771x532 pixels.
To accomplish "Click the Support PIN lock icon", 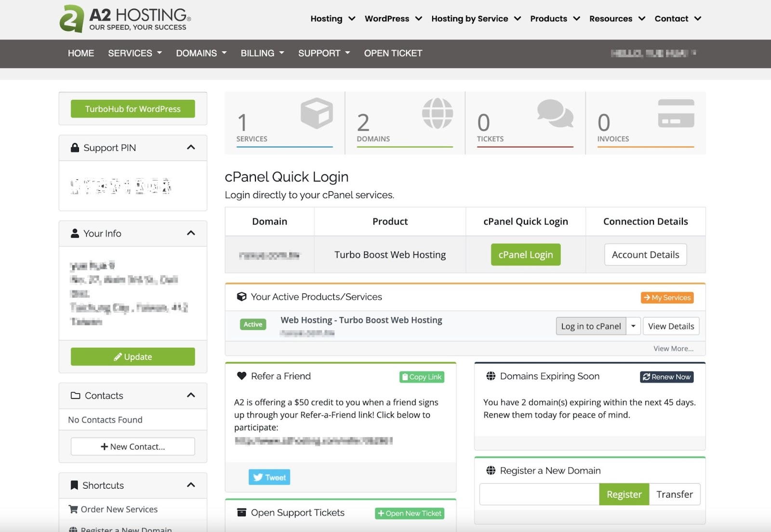I will [x=75, y=147].
